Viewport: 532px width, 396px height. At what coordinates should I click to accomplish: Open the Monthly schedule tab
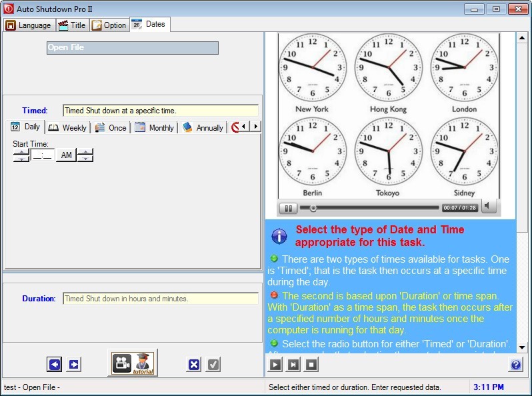(155, 128)
